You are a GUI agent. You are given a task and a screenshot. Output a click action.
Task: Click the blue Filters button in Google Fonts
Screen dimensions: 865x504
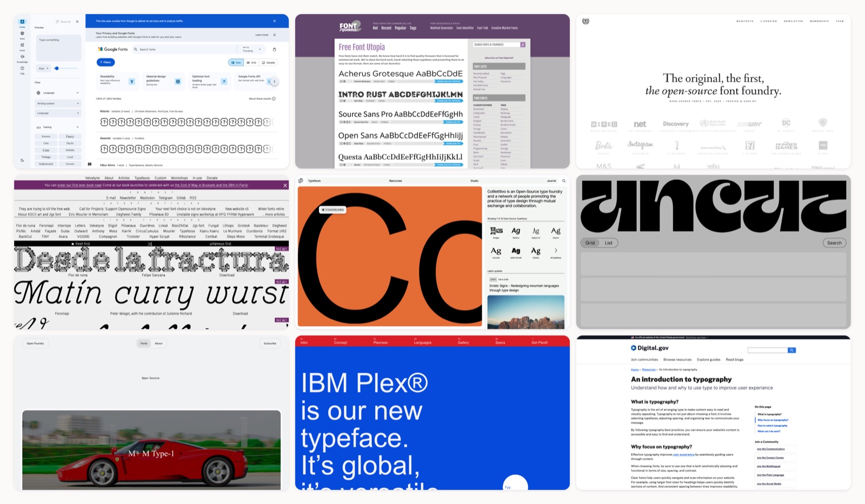pos(105,62)
